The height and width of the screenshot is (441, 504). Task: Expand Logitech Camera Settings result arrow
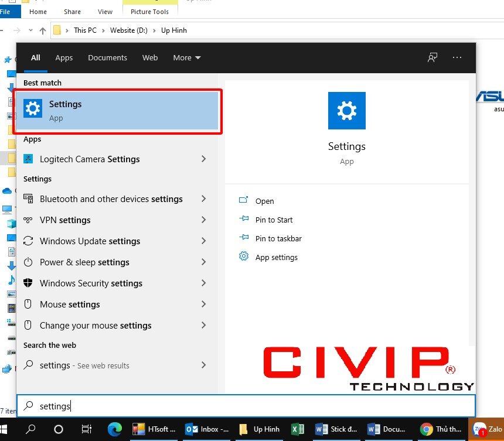click(x=203, y=159)
